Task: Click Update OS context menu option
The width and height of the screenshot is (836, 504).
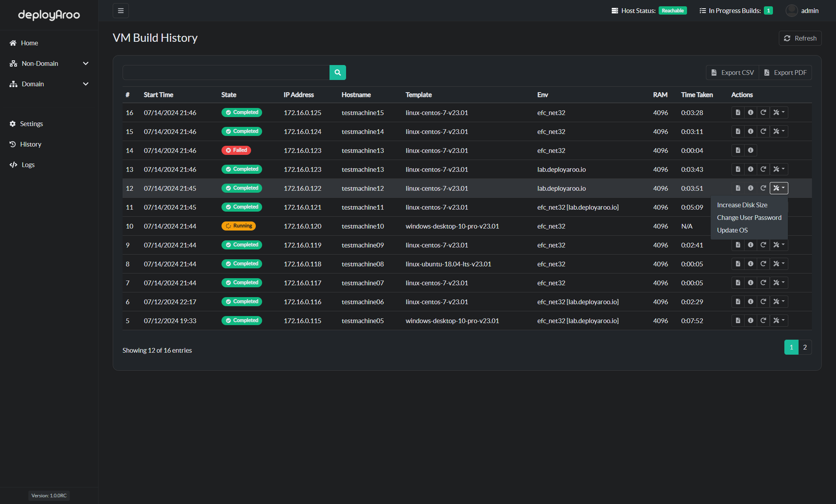Action: (733, 229)
